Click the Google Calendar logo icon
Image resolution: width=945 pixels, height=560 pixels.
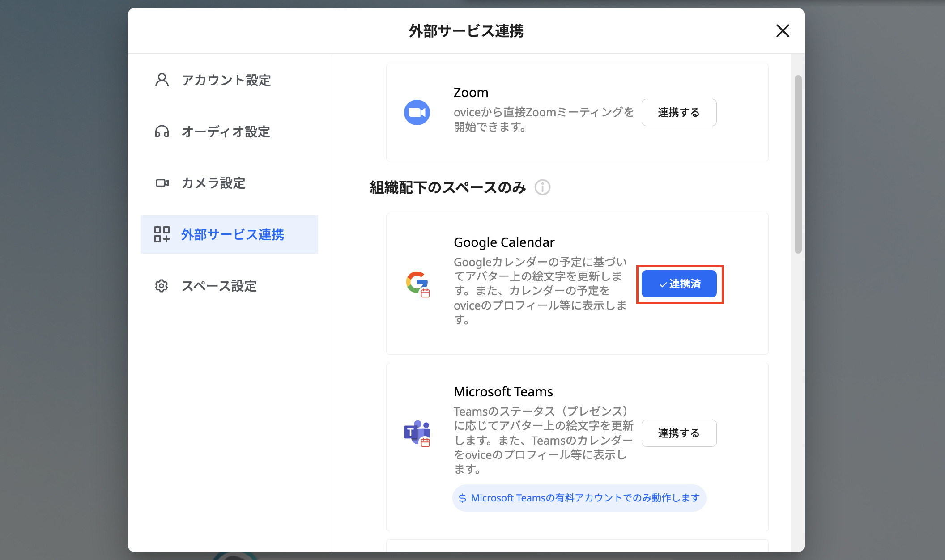tap(418, 284)
